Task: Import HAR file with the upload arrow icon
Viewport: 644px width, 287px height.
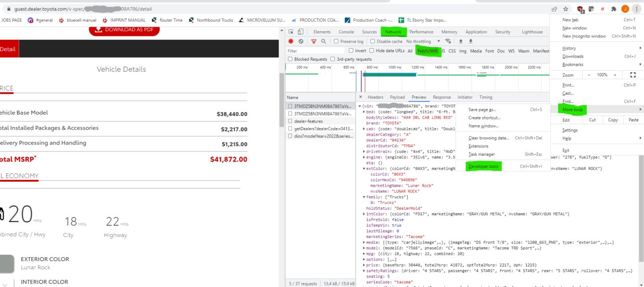Action: (x=460, y=41)
